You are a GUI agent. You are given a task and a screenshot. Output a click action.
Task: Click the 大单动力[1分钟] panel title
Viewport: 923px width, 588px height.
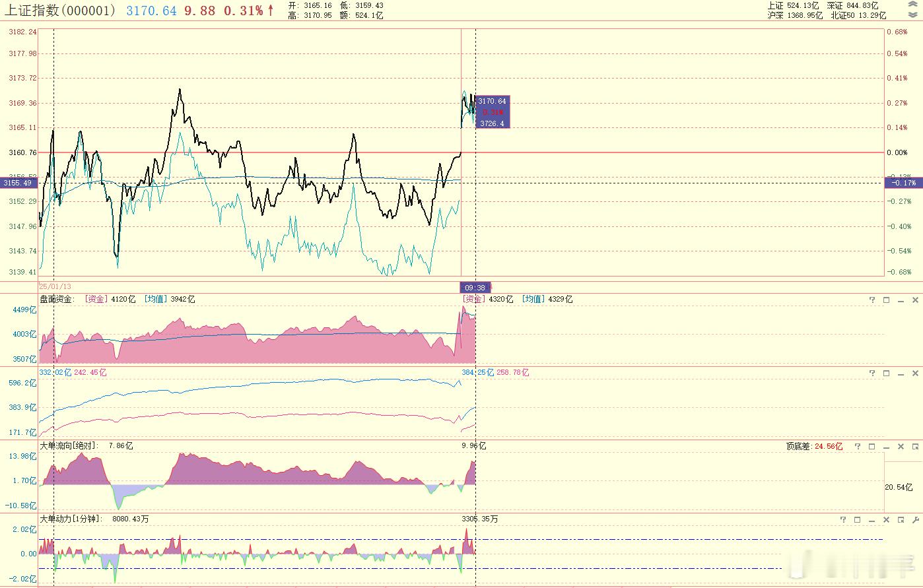pyautogui.click(x=71, y=519)
